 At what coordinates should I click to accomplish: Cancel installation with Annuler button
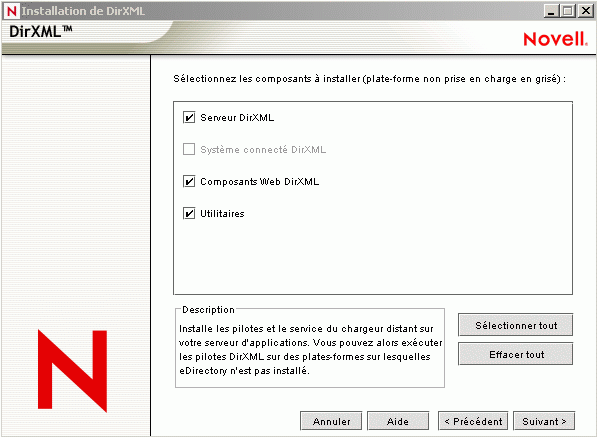(331, 421)
